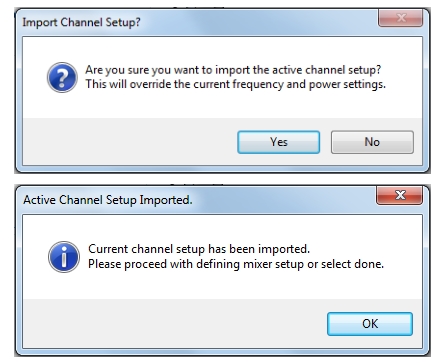Click the 'Are you sure you want to import' line
This screenshot has height=363, width=437.
coord(233,70)
